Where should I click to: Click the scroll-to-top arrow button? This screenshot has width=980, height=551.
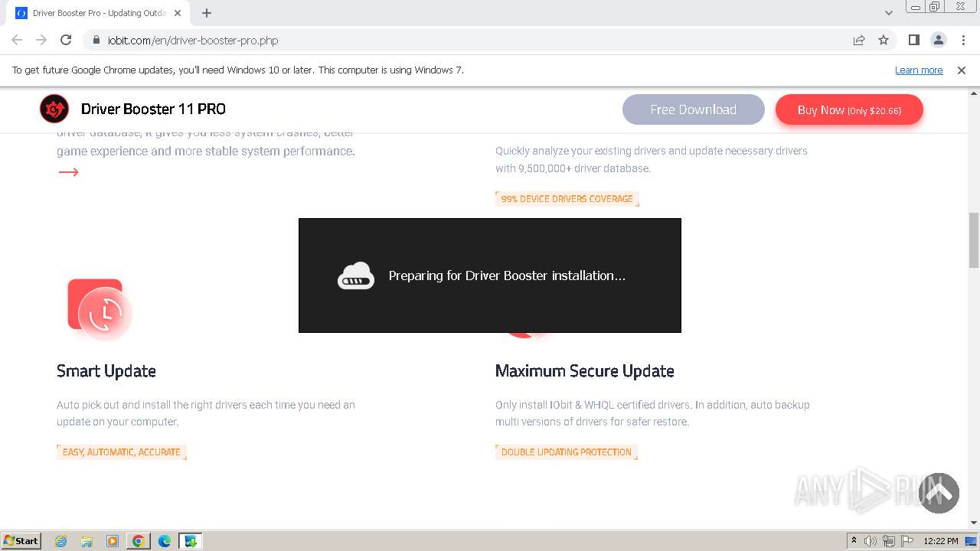coord(939,493)
